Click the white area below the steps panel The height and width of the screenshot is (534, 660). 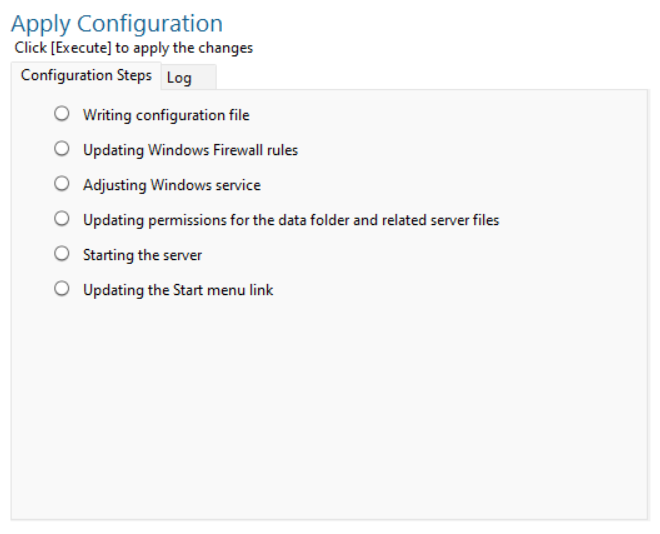[x=330, y=527]
